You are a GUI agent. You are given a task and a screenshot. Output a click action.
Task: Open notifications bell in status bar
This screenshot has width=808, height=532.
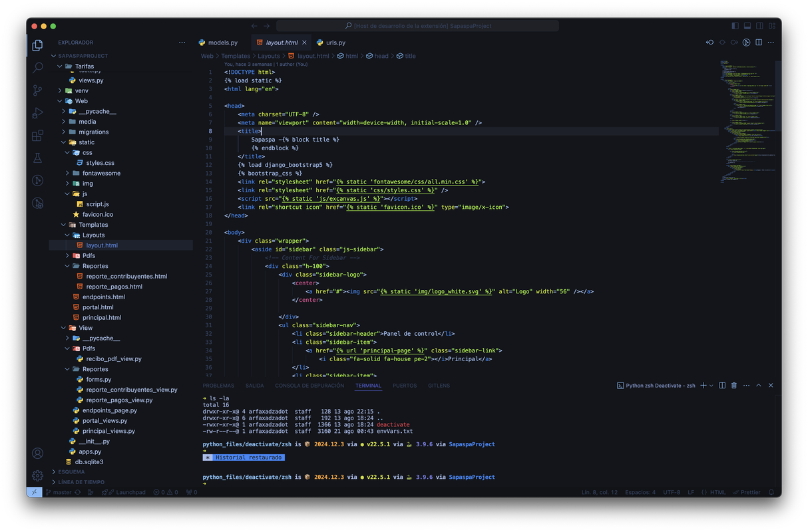pos(771,493)
